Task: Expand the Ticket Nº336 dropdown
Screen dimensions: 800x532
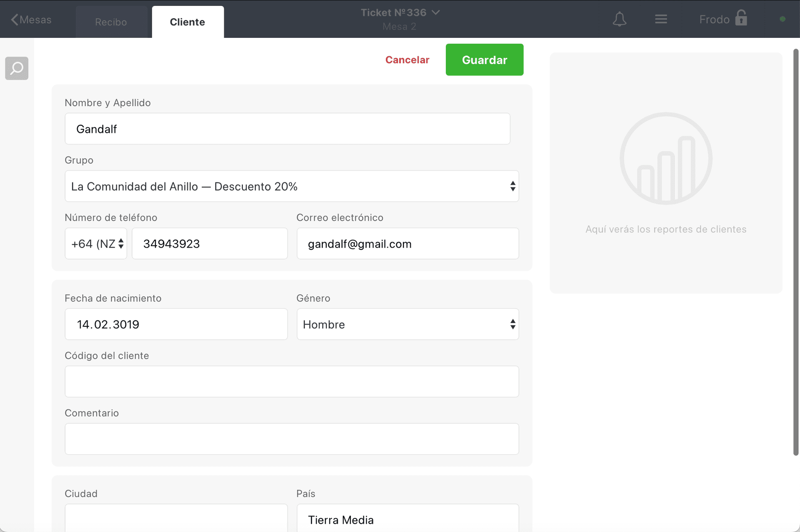Action: (x=400, y=12)
